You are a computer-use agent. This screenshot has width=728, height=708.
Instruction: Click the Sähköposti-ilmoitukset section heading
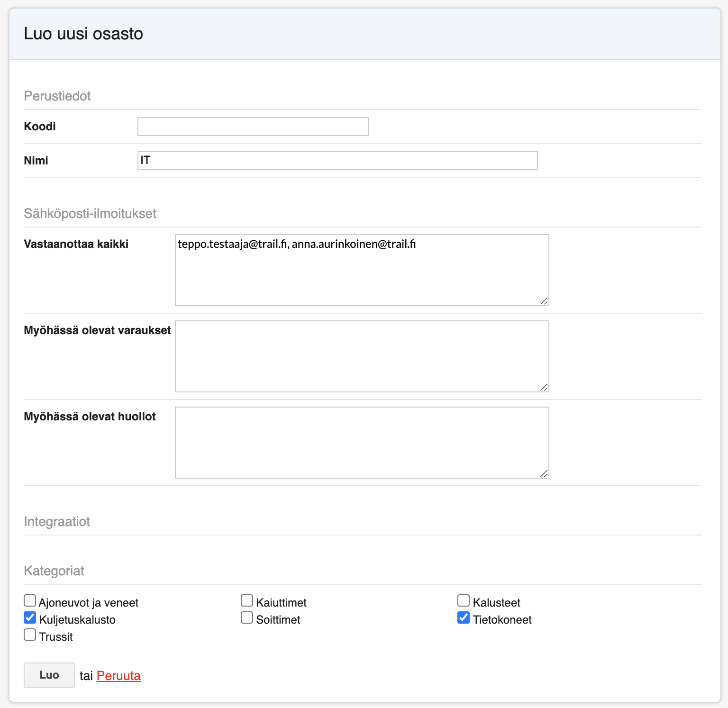90,214
